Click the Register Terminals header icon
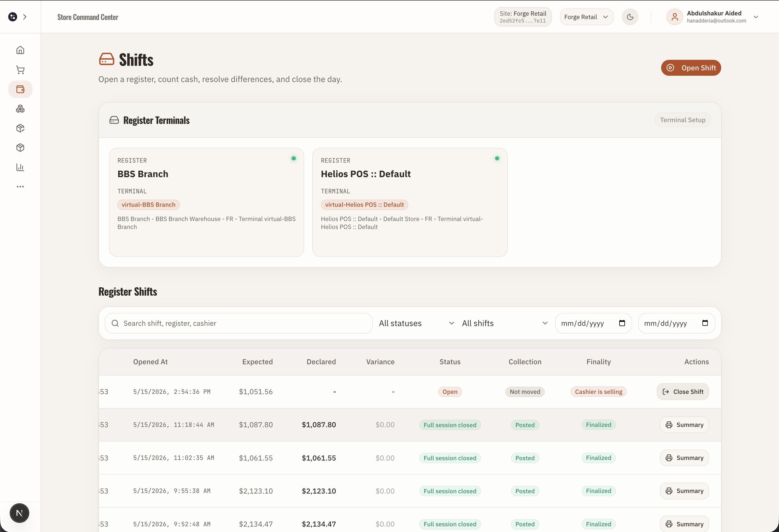Viewport: 779px width, 532px height. [x=114, y=120]
